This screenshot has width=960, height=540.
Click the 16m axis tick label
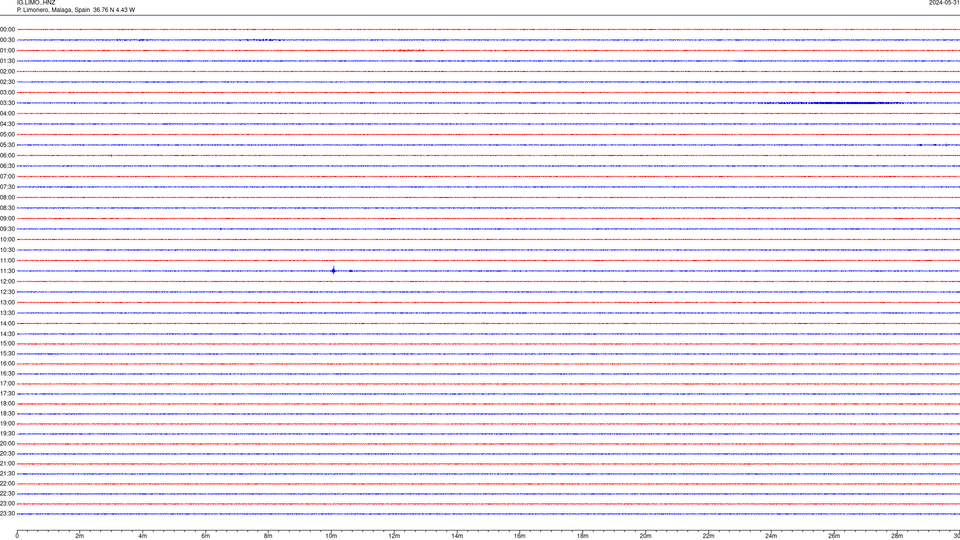click(x=520, y=536)
